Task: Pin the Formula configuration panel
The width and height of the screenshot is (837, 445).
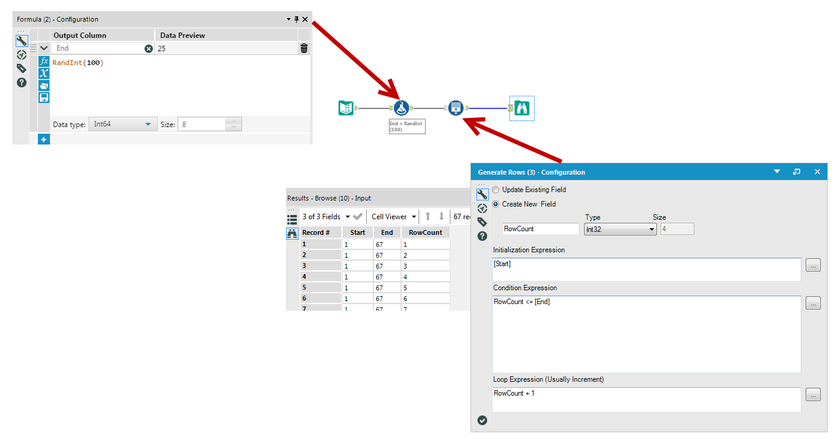Action: [296, 19]
